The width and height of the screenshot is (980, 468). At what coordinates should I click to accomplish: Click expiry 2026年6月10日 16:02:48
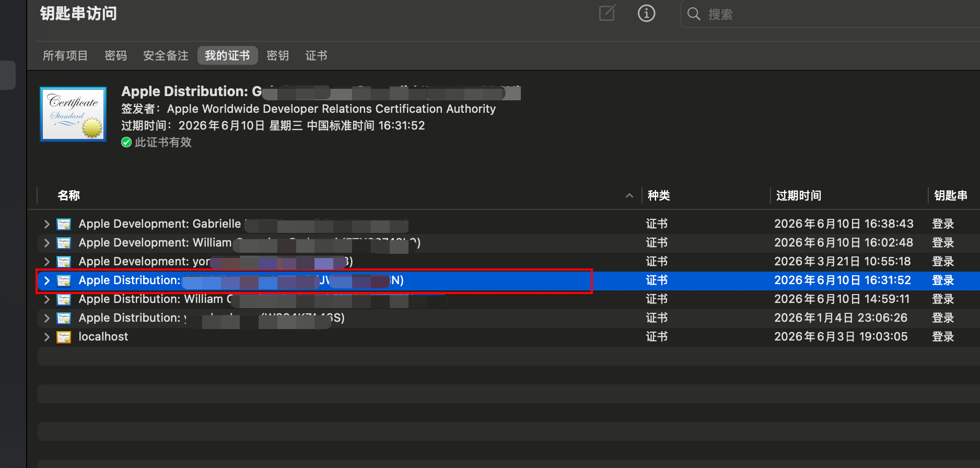click(844, 242)
